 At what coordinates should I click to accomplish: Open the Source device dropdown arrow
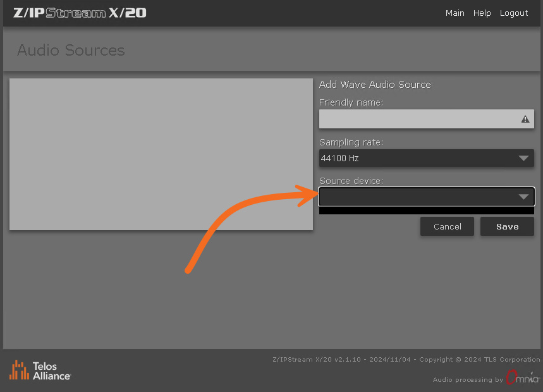point(523,197)
